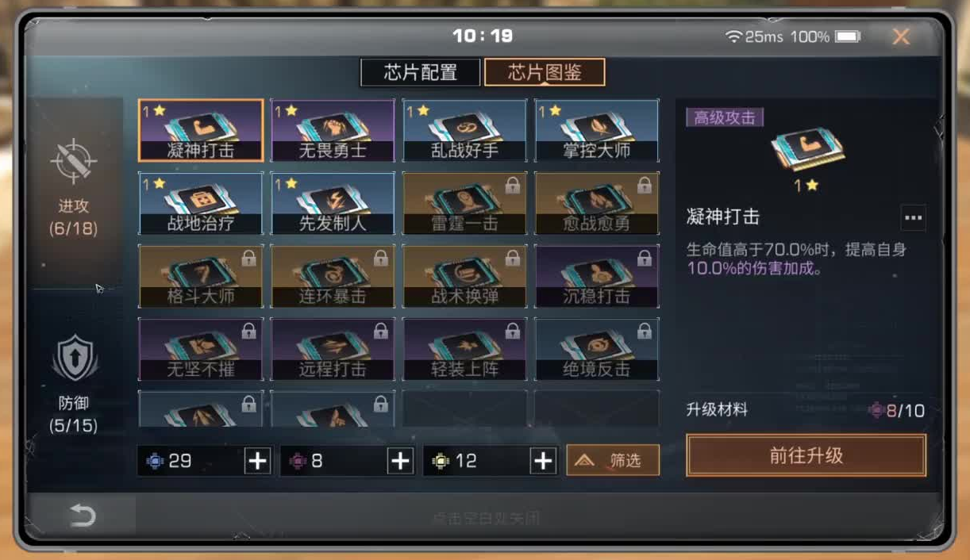Screen dimensions: 970x560
Task: Select the 战地治疗 chip card
Action: [x=200, y=204]
